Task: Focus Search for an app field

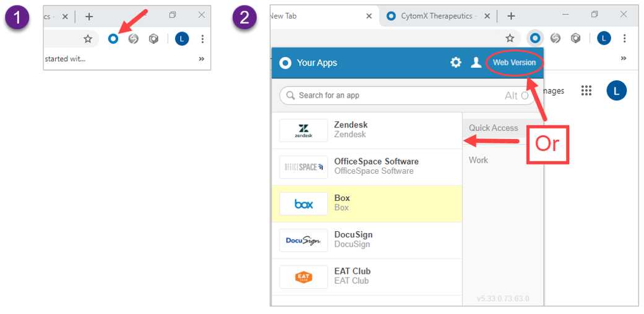Action: pos(408,96)
